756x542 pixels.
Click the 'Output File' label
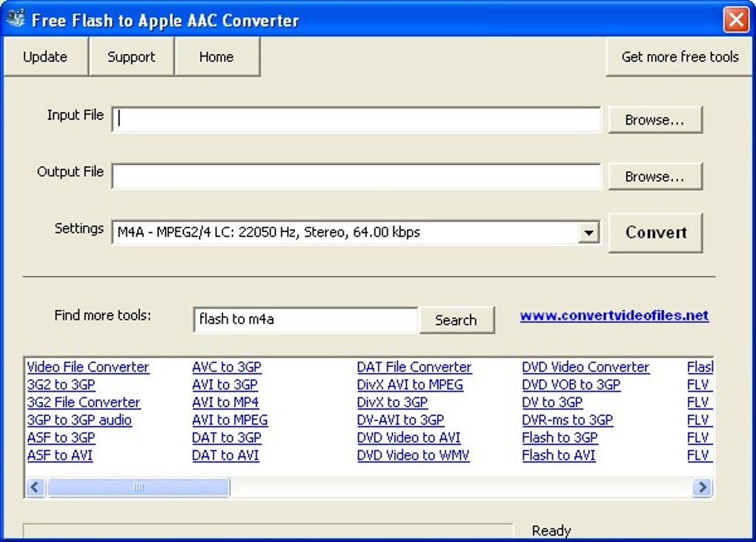(x=70, y=172)
